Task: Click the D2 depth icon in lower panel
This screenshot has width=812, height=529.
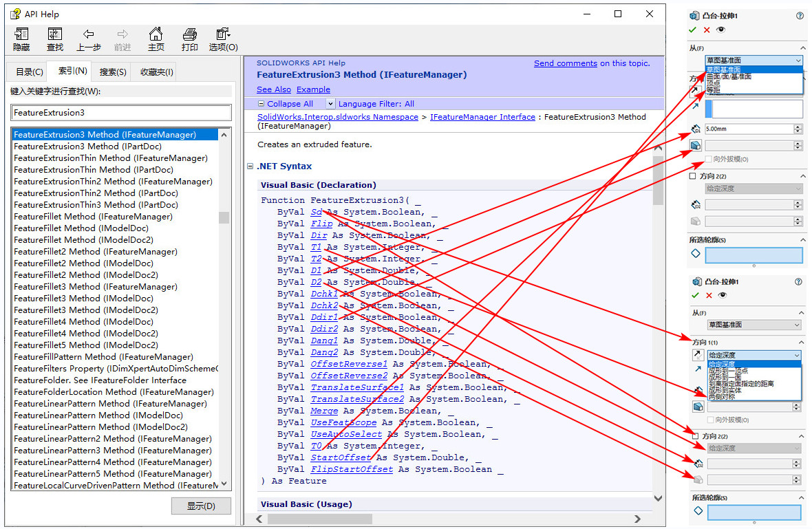Action: pyautogui.click(x=698, y=463)
